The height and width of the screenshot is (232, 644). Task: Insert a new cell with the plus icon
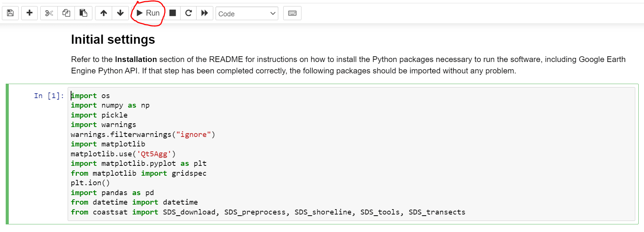pyautogui.click(x=29, y=13)
